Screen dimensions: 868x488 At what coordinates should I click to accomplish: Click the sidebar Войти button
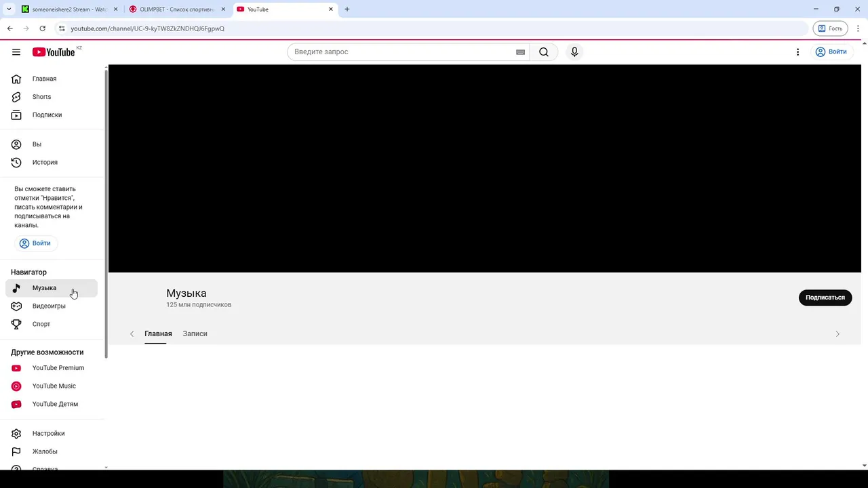coord(35,243)
